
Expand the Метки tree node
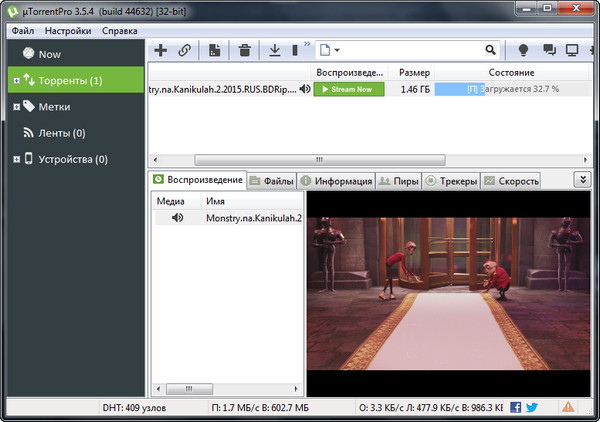[14, 106]
